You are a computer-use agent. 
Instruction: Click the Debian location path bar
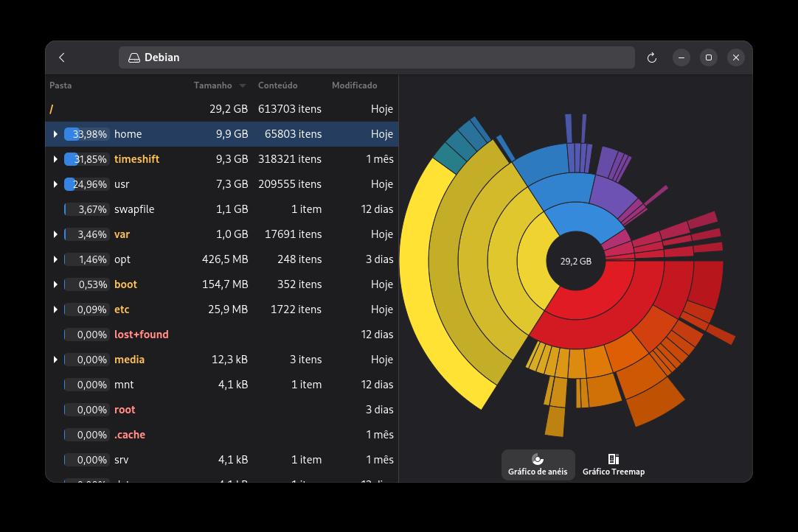pos(376,57)
